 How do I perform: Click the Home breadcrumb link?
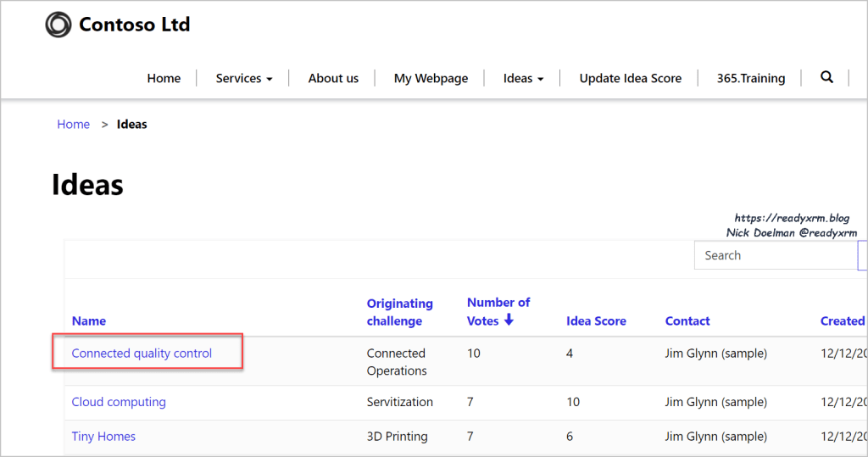(73, 124)
